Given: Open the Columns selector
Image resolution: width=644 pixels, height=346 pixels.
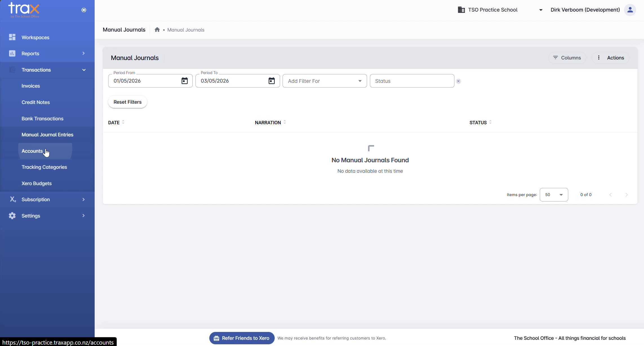Looking at the screenshot, I should (567, 58).
